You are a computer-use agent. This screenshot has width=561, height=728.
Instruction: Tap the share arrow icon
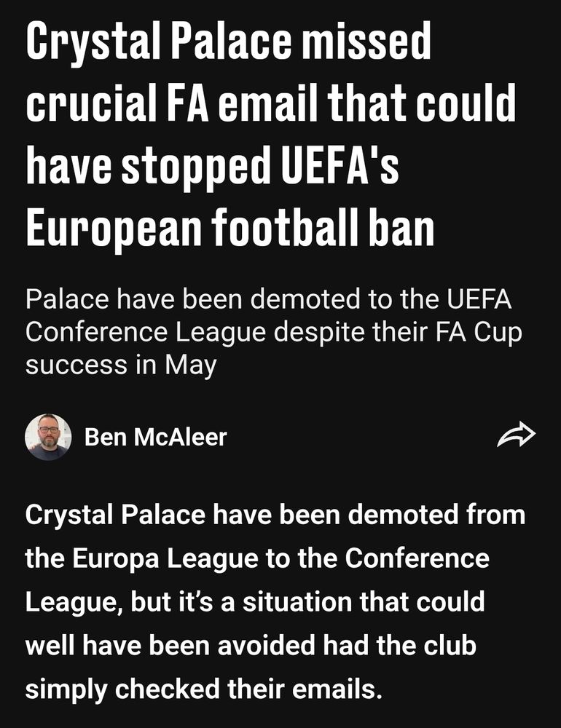[x=515, y=437]
